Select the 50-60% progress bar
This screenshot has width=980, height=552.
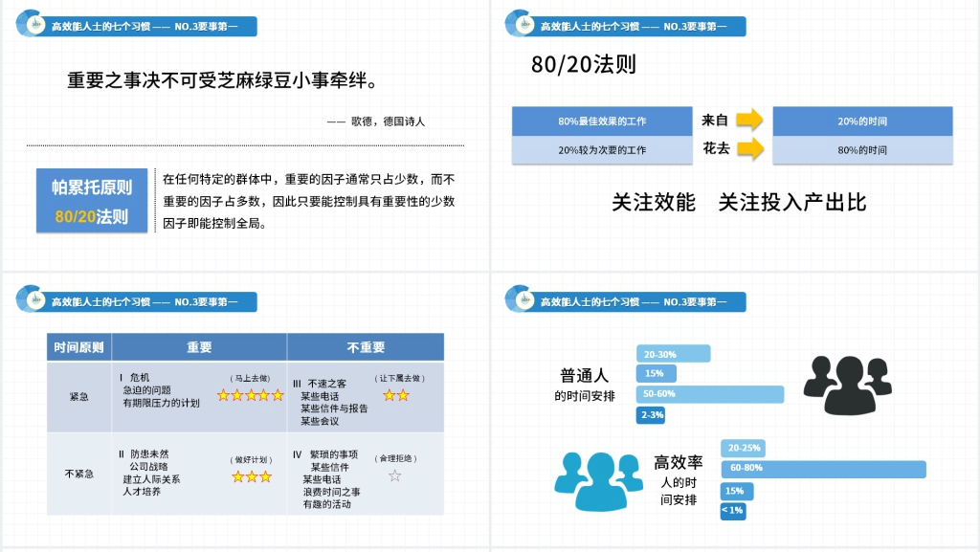tap(709, 394)
